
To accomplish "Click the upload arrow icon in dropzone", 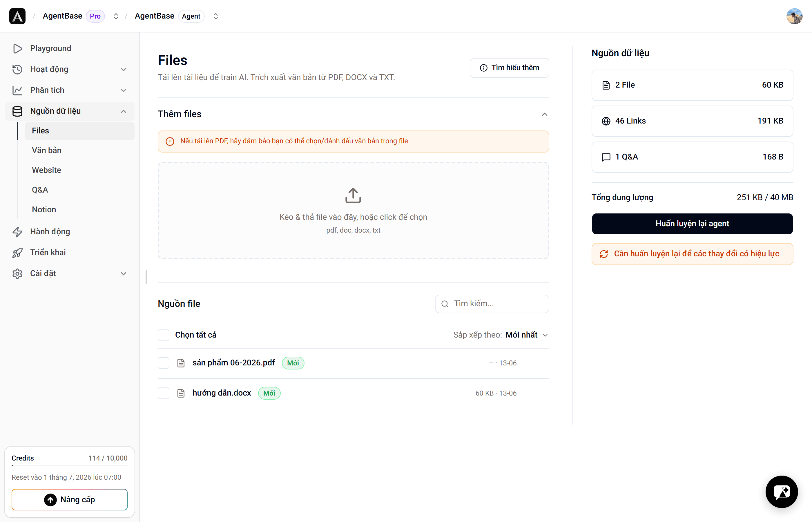I will [x=353, y=195].
